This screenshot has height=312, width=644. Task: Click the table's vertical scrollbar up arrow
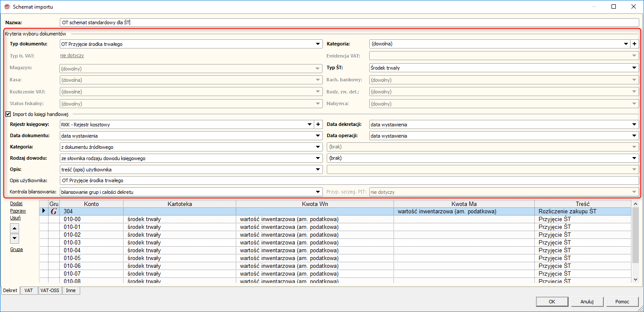point(635,204)
